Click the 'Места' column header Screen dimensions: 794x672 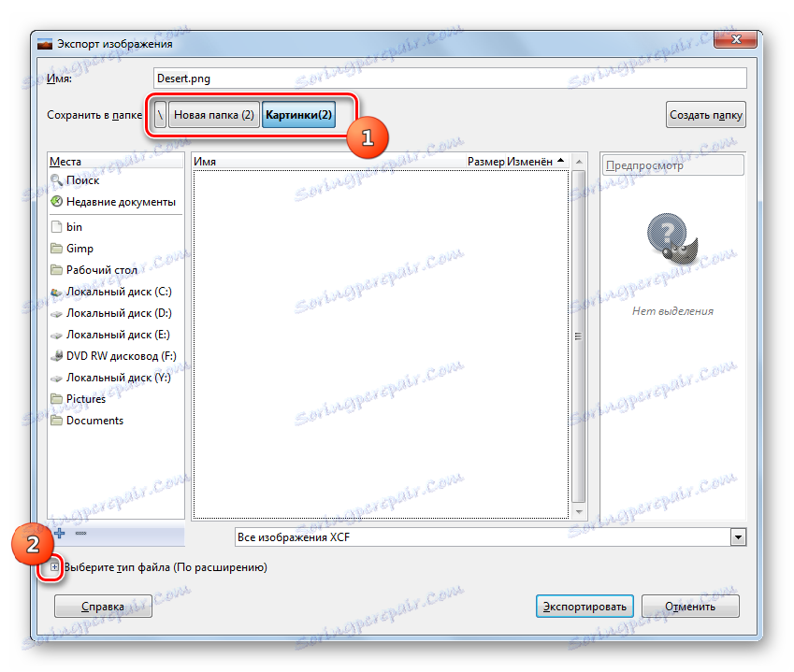pyautogui.click(x=115, y=162)
